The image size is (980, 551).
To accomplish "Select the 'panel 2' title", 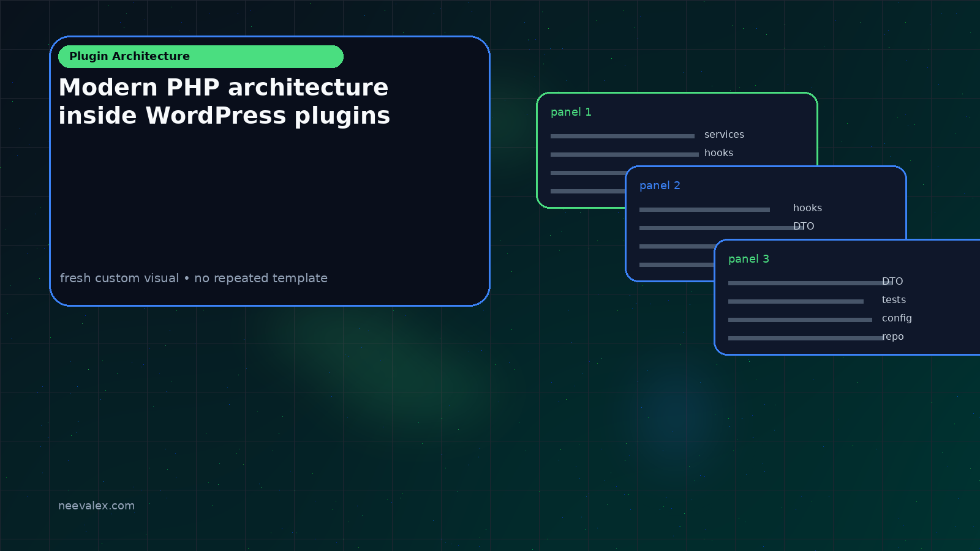I will [660, 186].
